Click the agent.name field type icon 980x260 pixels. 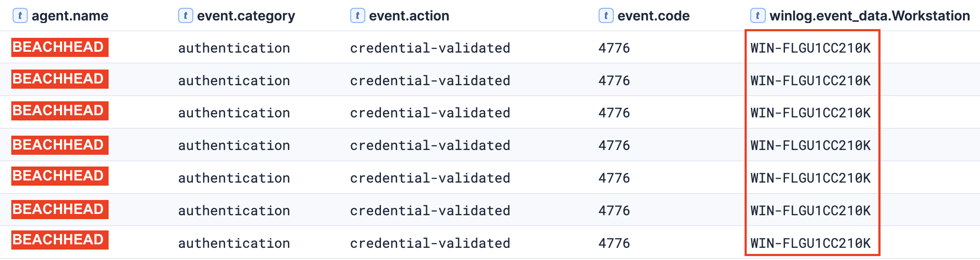pyautogui.click(x=20, y=16)
